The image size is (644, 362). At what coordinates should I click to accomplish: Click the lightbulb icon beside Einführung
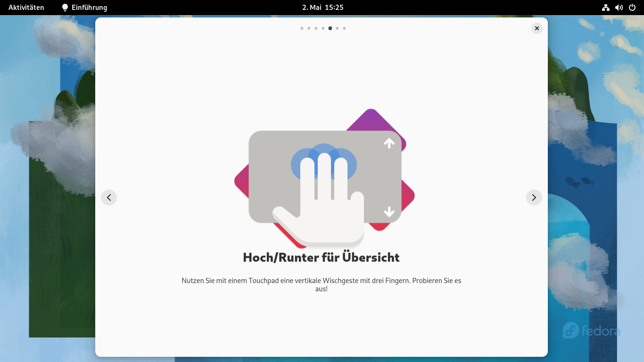coord(65,8)
